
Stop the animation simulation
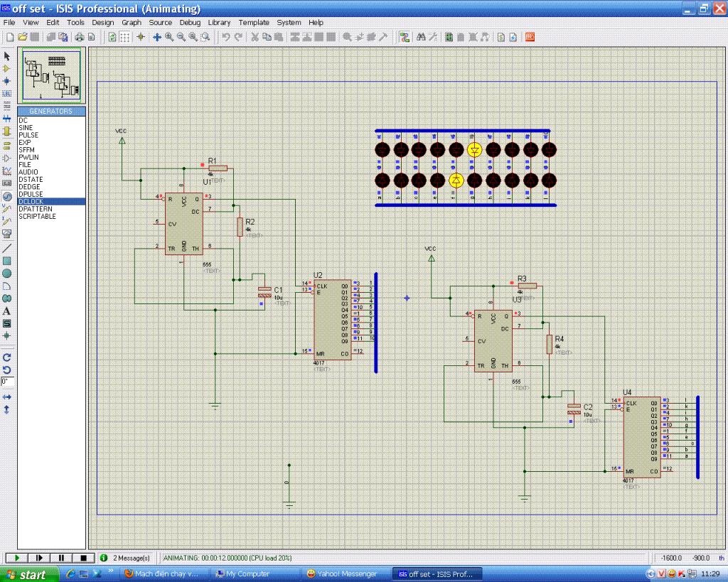click(83, 558)
